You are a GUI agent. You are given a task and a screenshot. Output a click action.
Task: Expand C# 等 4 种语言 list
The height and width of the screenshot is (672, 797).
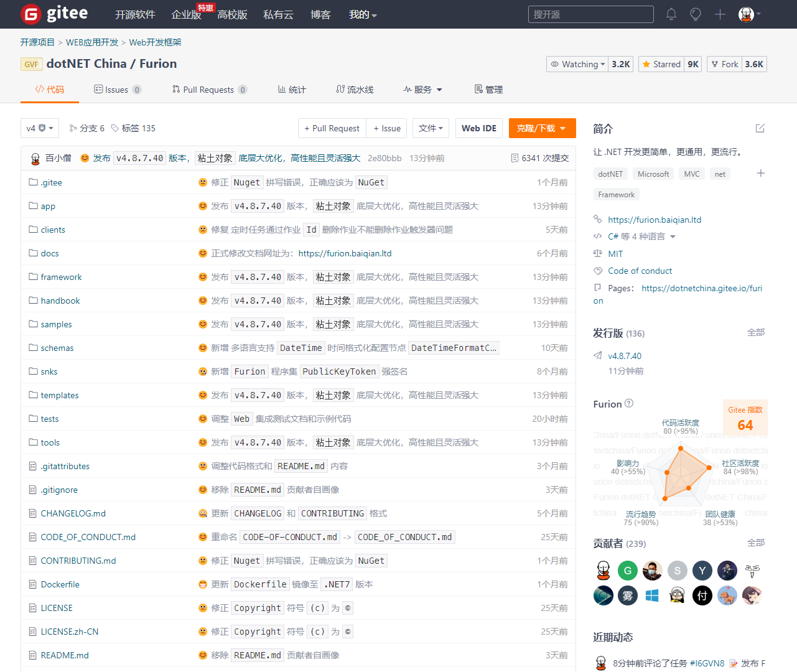tap(641, 236)
